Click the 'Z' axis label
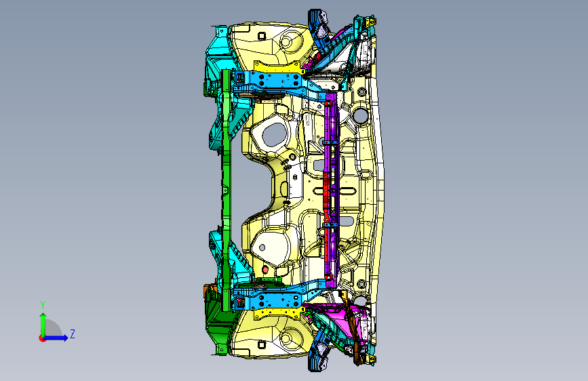 pos(73,334)
